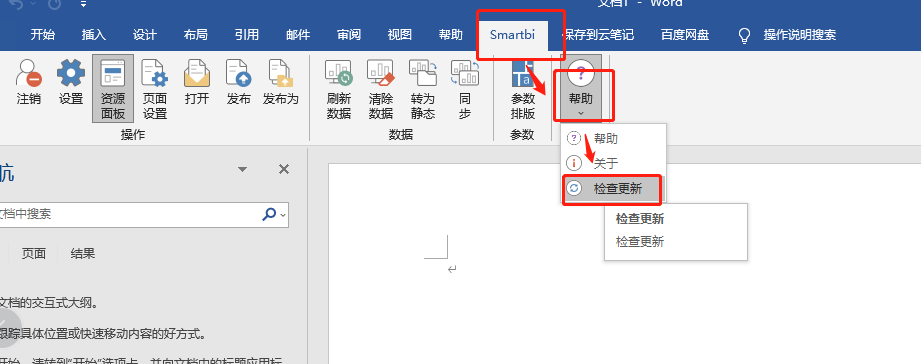
Task: Switch to the Smartbi ribbon tab
Action: click(512, 35)
